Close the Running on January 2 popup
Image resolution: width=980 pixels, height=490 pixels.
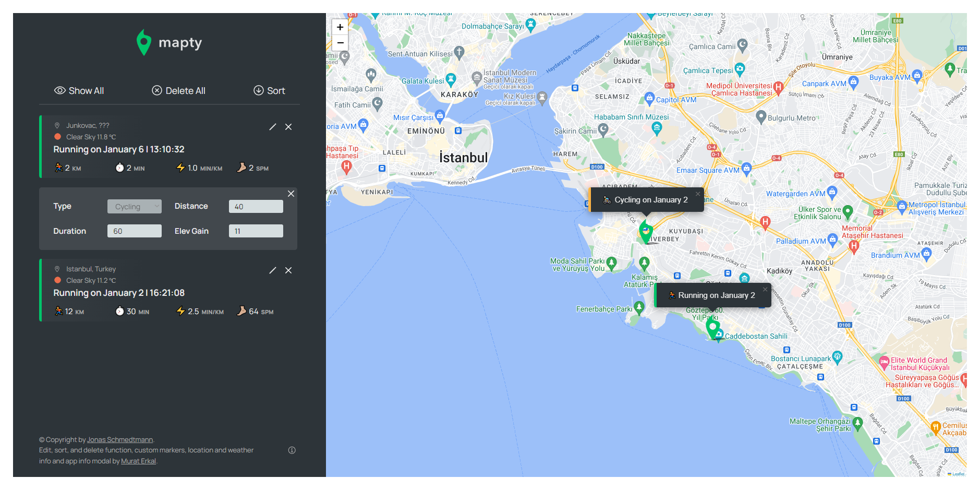765,290
